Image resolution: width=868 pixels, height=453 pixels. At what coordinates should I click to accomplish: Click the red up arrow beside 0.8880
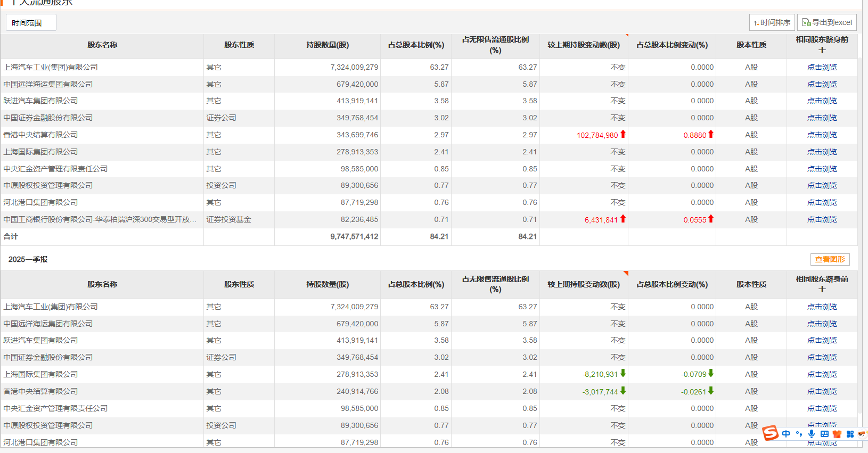click(711, 134)
